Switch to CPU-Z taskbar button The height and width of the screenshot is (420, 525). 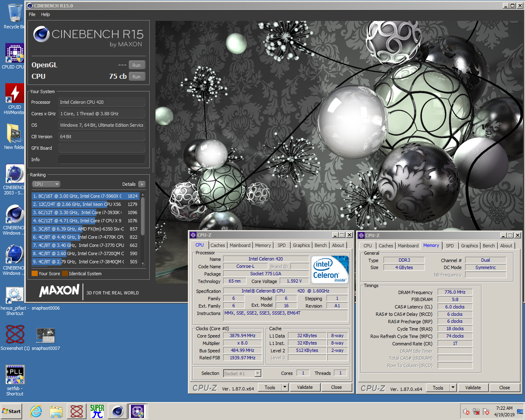tap(137, 411)
